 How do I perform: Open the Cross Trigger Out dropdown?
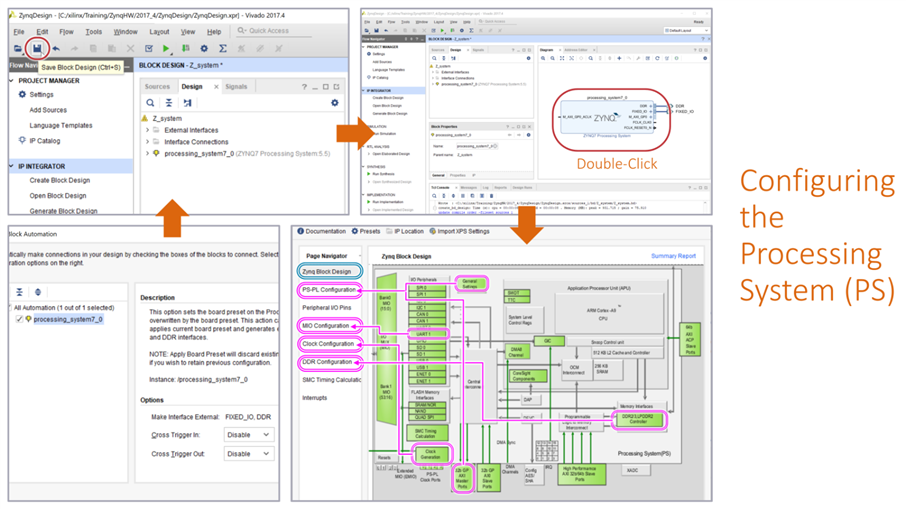click(249, 453)
